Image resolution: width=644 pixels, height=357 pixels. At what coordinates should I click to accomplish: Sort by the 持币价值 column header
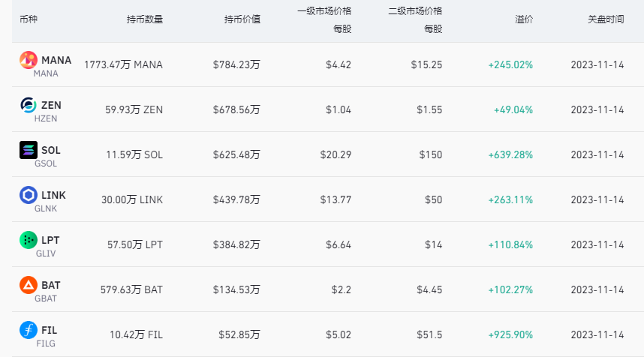(x=242, y=19)
